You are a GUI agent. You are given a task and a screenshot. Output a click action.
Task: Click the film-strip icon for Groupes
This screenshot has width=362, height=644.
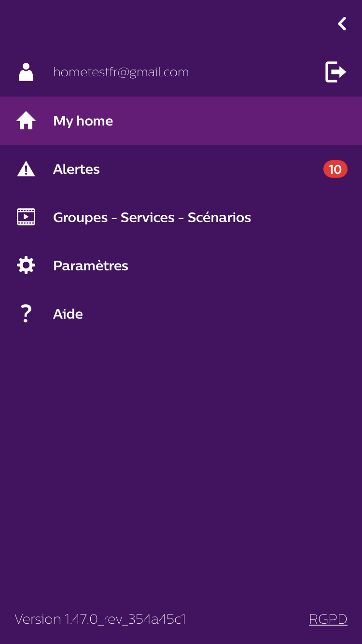pos(26,217)
